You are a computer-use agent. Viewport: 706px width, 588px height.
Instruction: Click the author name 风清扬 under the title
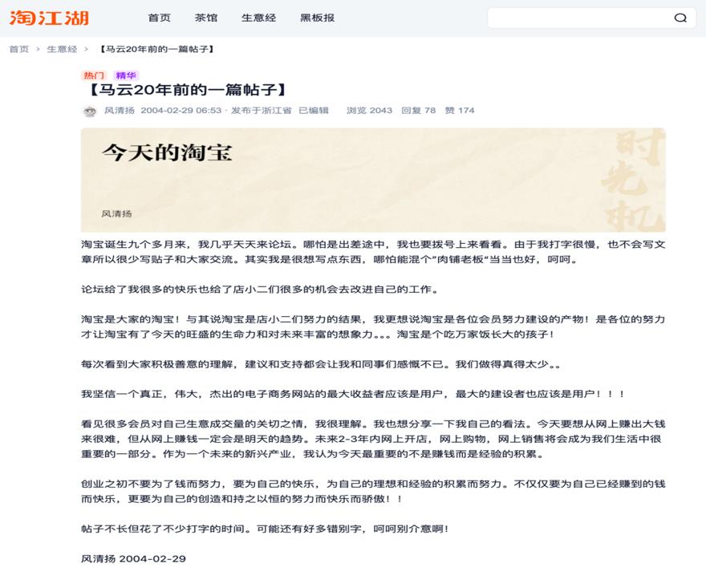(120, 111)
